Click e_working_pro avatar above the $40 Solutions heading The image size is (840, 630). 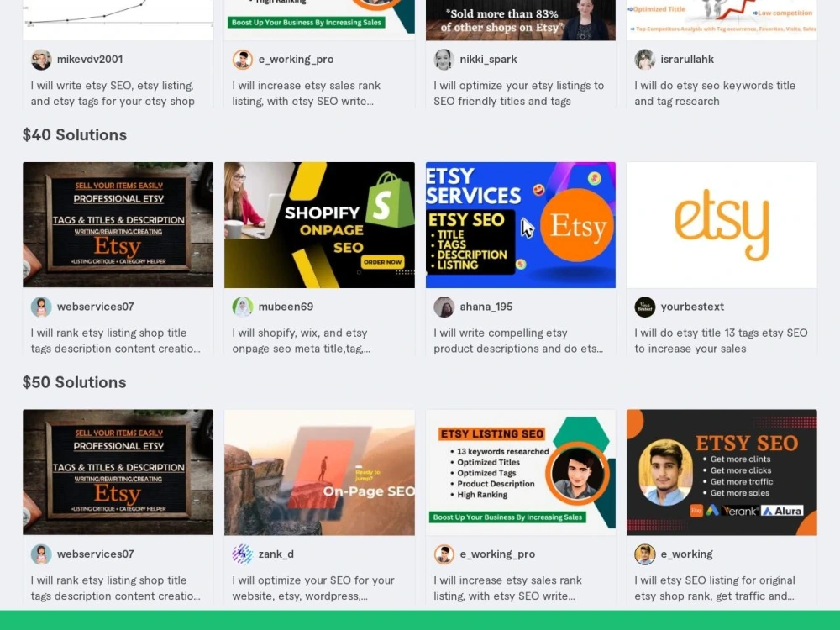[x=242, y=60]
